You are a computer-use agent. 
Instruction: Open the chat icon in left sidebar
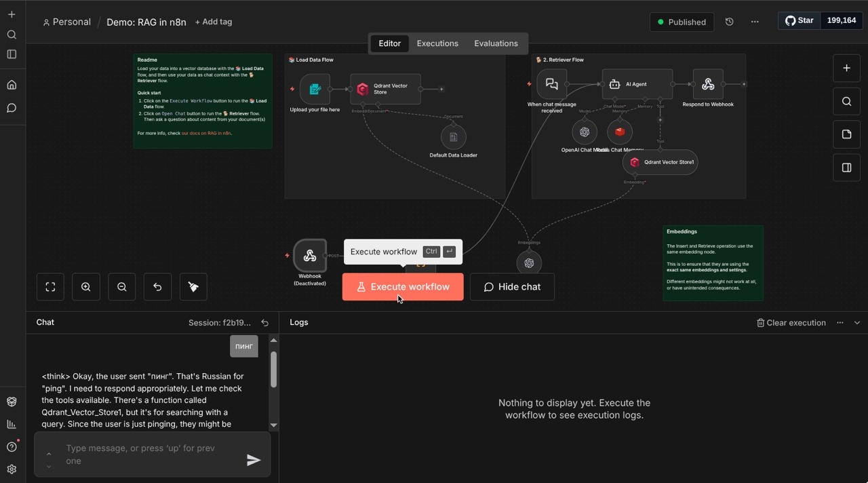click(12, 108)
